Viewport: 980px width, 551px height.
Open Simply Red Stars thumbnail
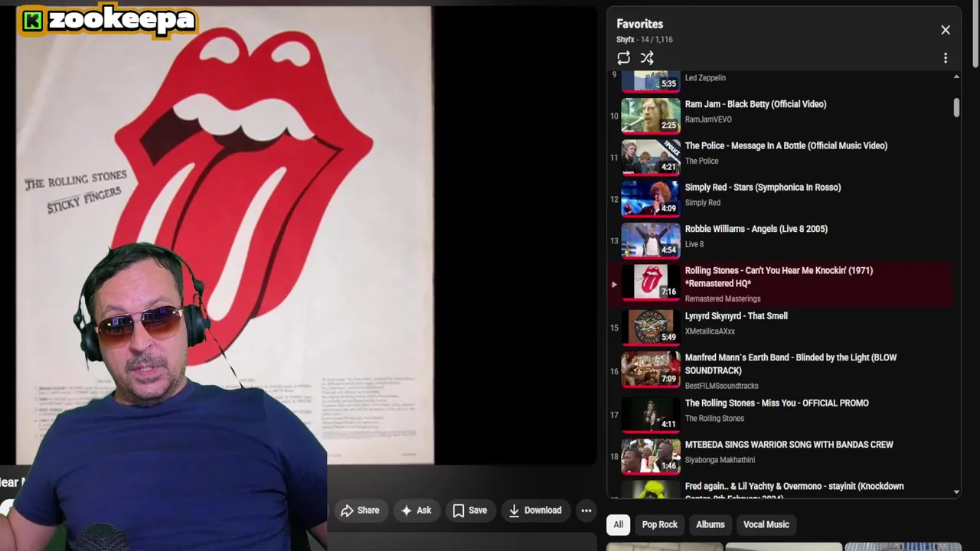(651, 198)
